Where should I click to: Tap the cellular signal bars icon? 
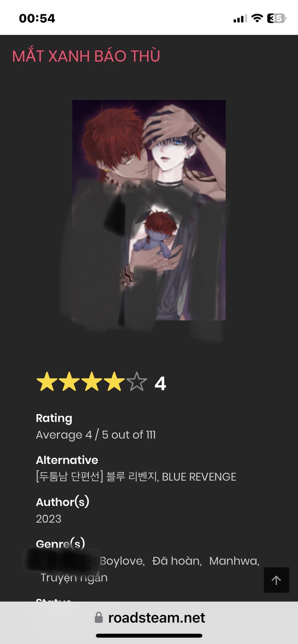pyautogui.click(x=240, y=18)
